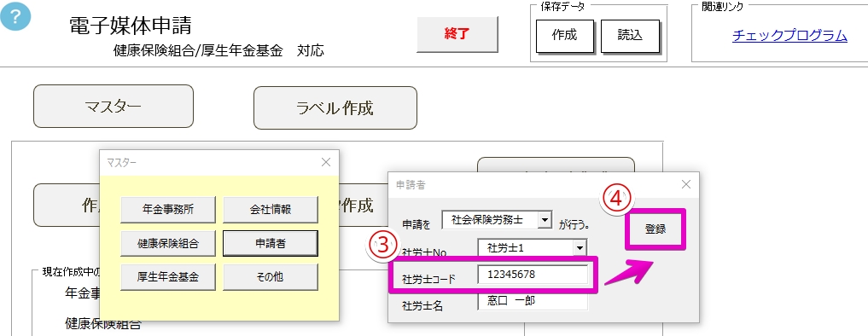Click the 社労士コード label
Screen dimensions: 868x336
pyautogui.click(x=429, y=278)
